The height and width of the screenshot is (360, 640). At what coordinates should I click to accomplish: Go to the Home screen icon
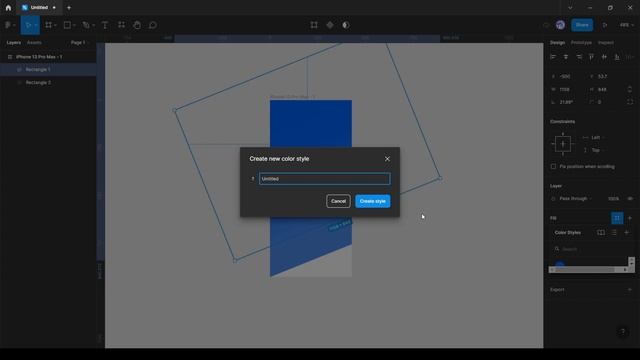[x=8, y=7]
